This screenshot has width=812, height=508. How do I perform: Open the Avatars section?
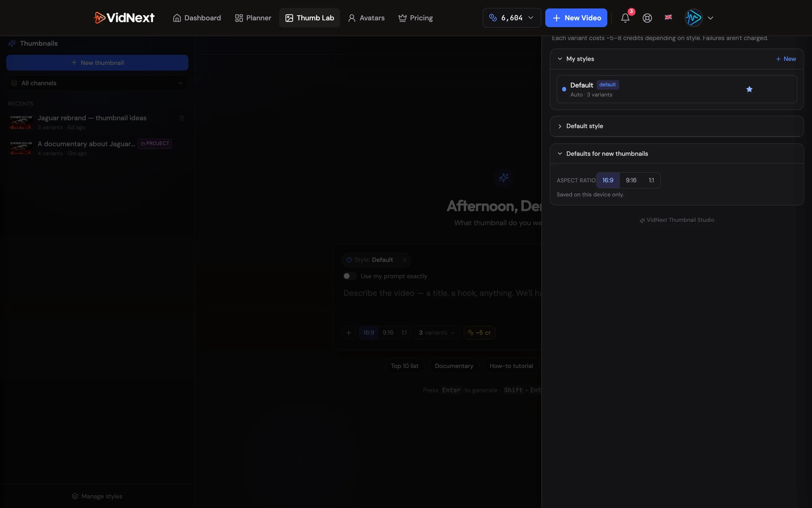click(367, 18)
